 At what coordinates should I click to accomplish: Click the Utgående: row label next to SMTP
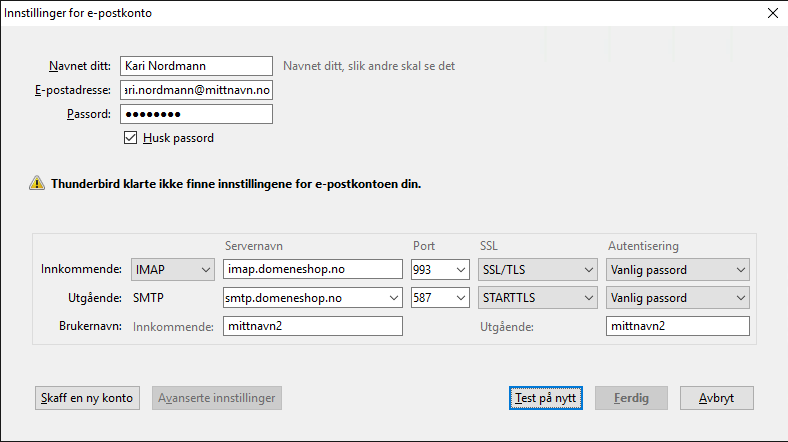(95, 298)
